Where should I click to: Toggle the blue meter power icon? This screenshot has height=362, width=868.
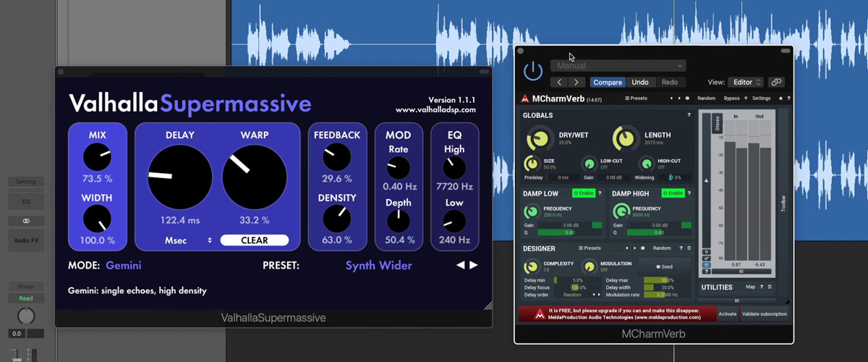coord(706,265)
